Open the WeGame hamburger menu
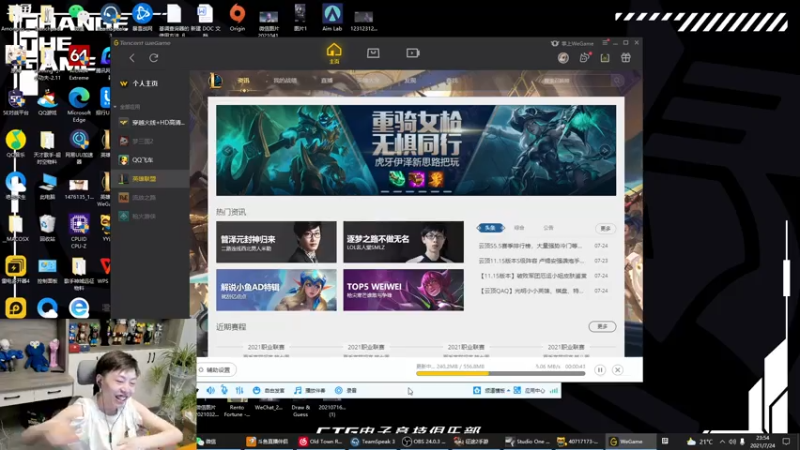The height and width of the screenshot is (450, 800). click(605, 43)
